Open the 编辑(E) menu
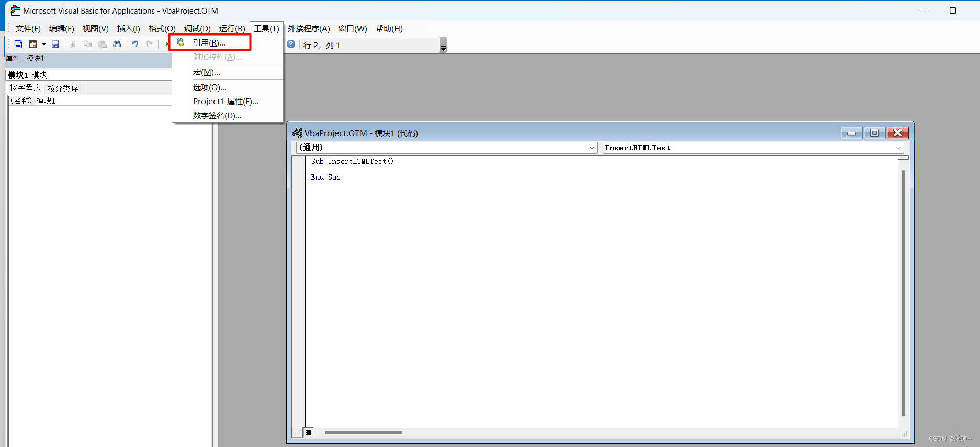Screen dimensions: 980x447 tap(62, 29)
